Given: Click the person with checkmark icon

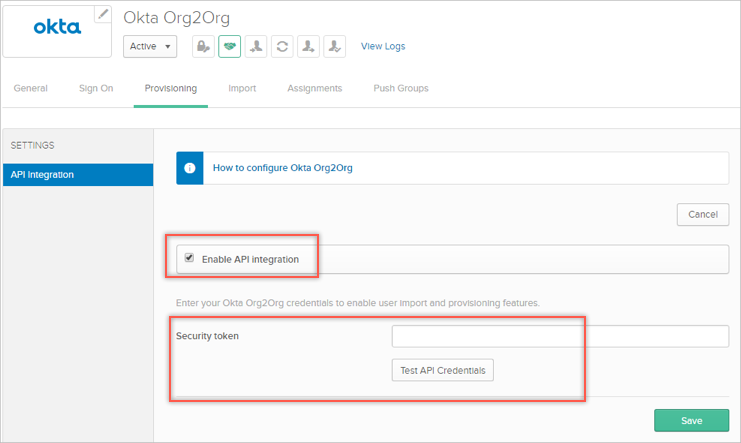Looking at the screenshot, I should (x=334, y=46).
